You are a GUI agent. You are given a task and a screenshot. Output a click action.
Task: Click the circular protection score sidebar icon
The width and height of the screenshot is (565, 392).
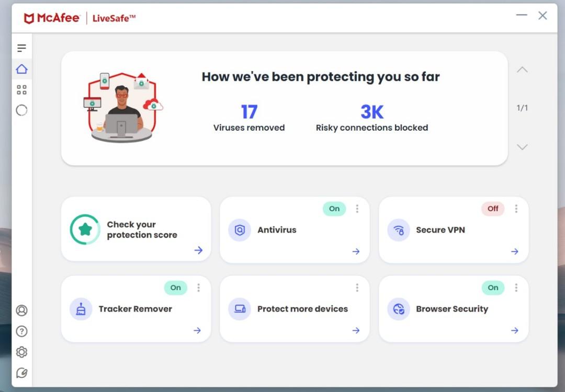point(21,110)
